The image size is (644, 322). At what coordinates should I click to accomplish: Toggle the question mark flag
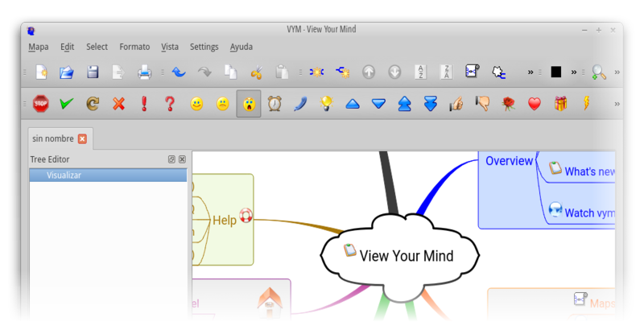pyautogui.click(x=170, y=104)
